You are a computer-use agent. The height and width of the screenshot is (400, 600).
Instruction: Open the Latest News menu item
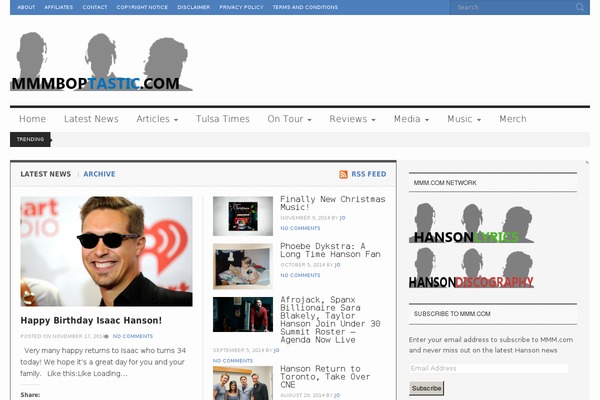coord(91,119)
